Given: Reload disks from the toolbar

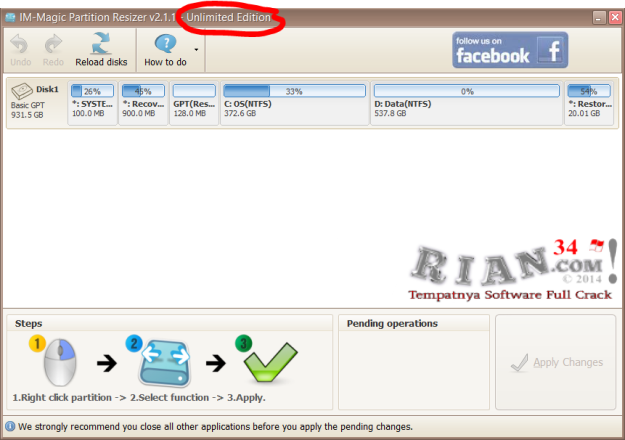Looking at the screenshot, I should [x=101, y=50].
